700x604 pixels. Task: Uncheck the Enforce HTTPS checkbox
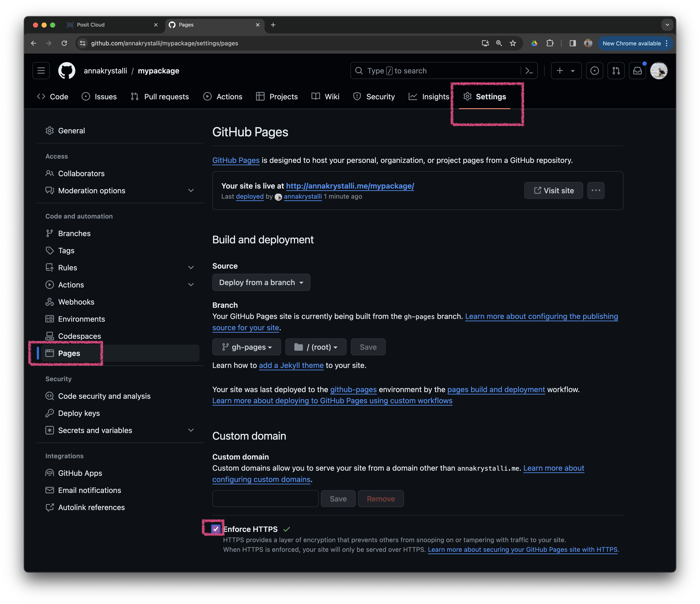tap(216, 529)
